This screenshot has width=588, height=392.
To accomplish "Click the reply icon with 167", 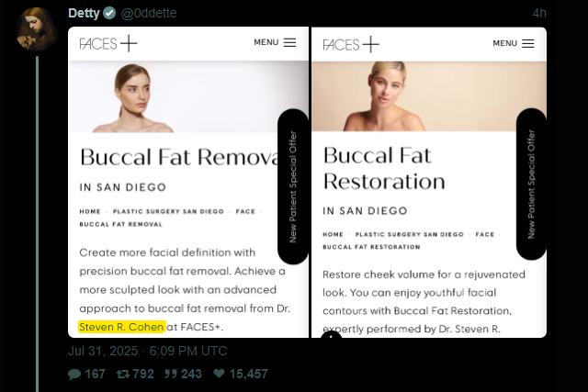I will pos(74,374).
